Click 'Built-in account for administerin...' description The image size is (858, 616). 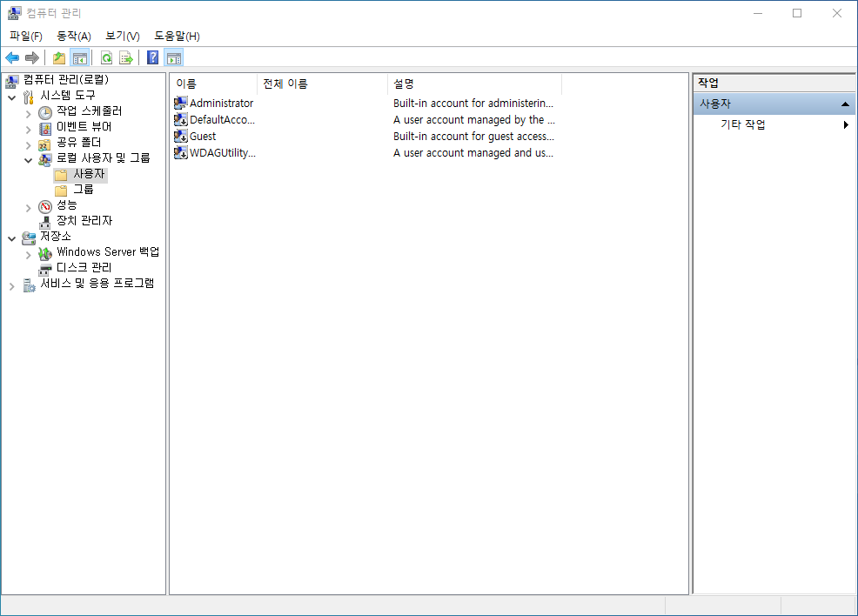473,103
